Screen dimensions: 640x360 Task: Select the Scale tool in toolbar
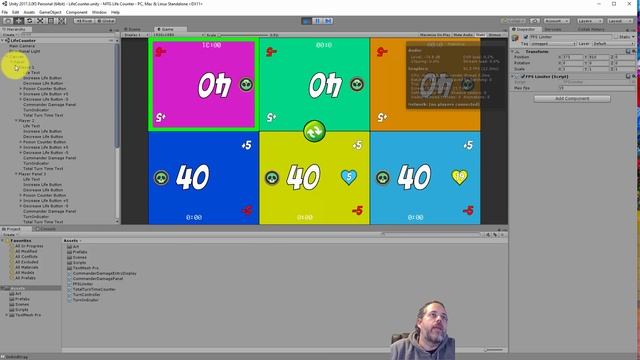(40, 20)
